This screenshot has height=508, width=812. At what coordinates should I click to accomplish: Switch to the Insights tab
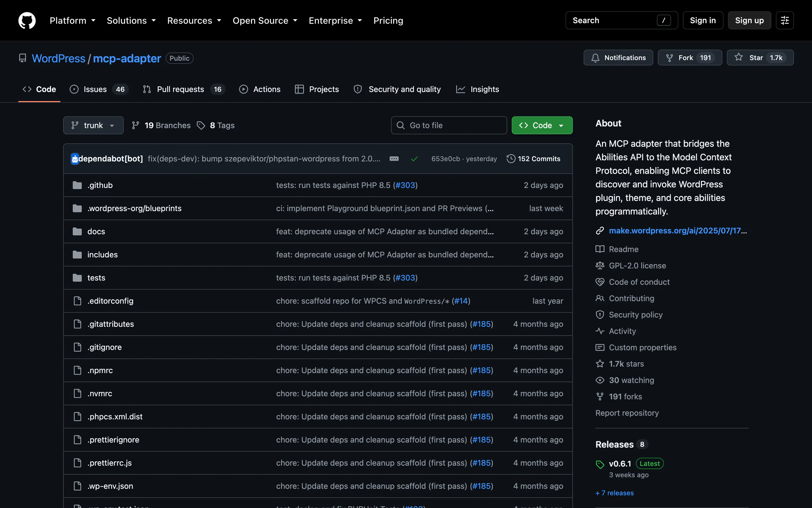pos(477,89)
